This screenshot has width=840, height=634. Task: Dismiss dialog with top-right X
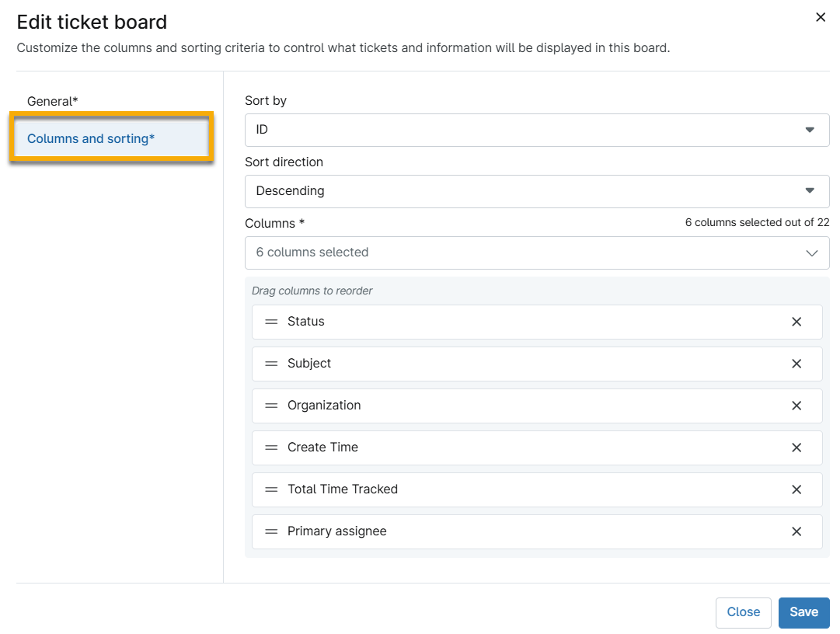[x=821, y=17]
